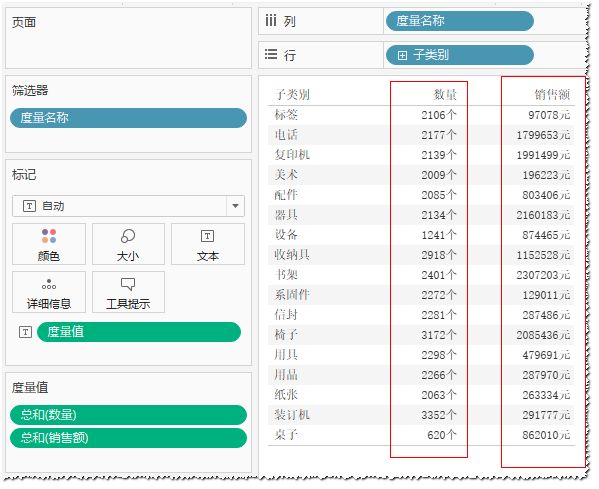Click the 筛选器 shelf title
The image size is (599, 489).
30,91
